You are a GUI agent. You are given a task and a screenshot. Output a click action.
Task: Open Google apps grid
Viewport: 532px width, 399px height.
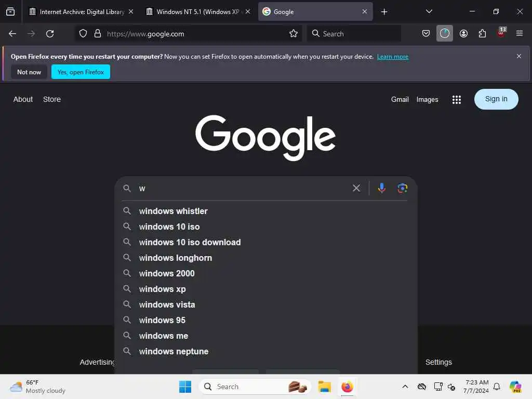coord(456,99)
